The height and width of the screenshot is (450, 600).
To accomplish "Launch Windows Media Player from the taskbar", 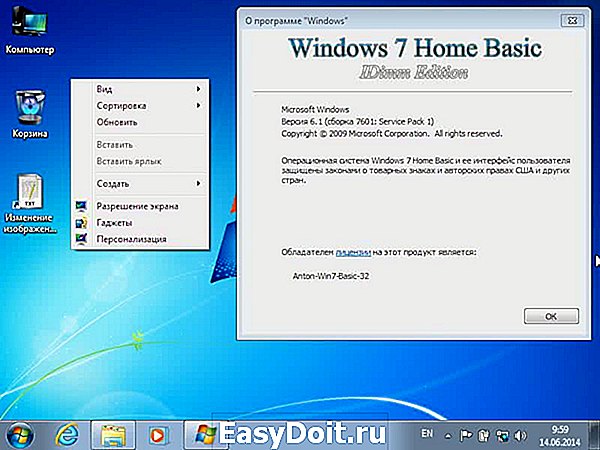I will coord(158,435).
